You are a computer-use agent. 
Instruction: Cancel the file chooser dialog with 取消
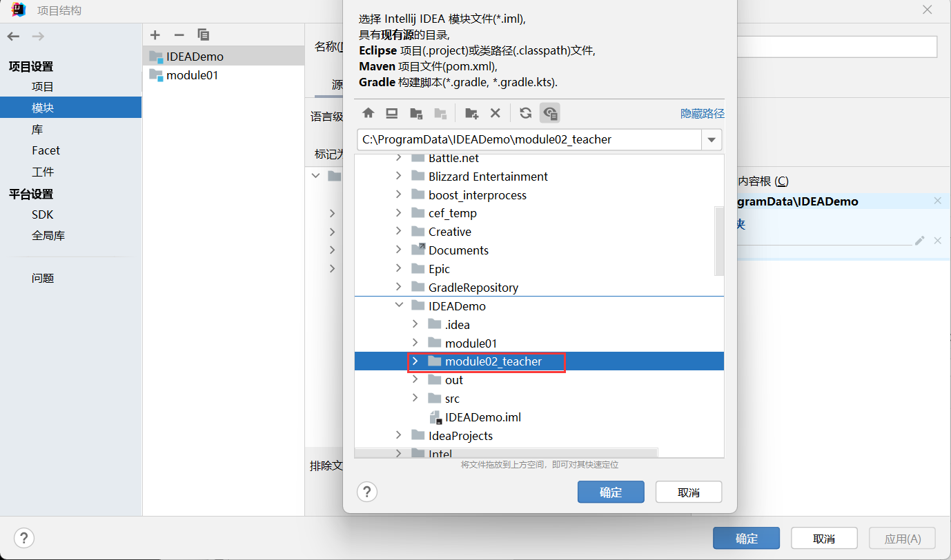tap(689, 492)
